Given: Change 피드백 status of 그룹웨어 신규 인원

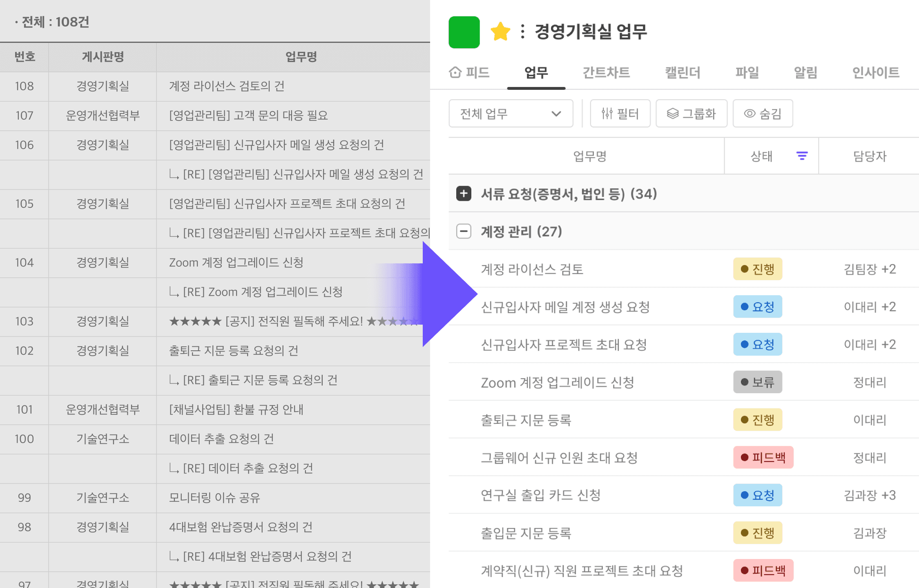Looking at the screenshot, I should pos(763,457).
